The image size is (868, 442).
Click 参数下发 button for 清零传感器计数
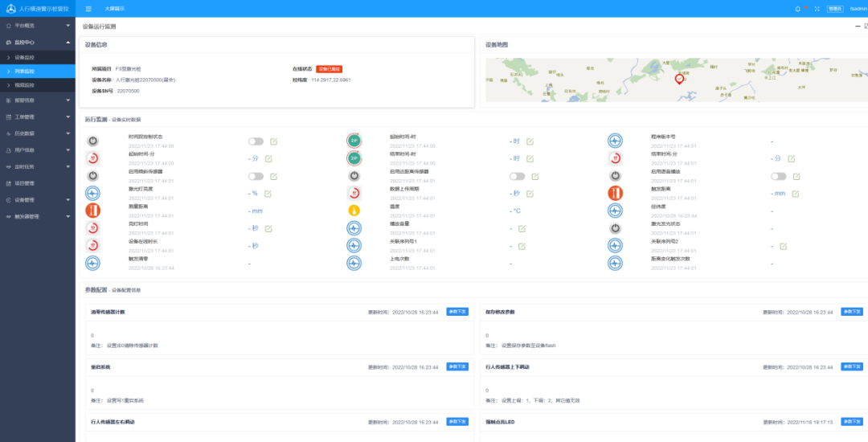pos(457,311)
